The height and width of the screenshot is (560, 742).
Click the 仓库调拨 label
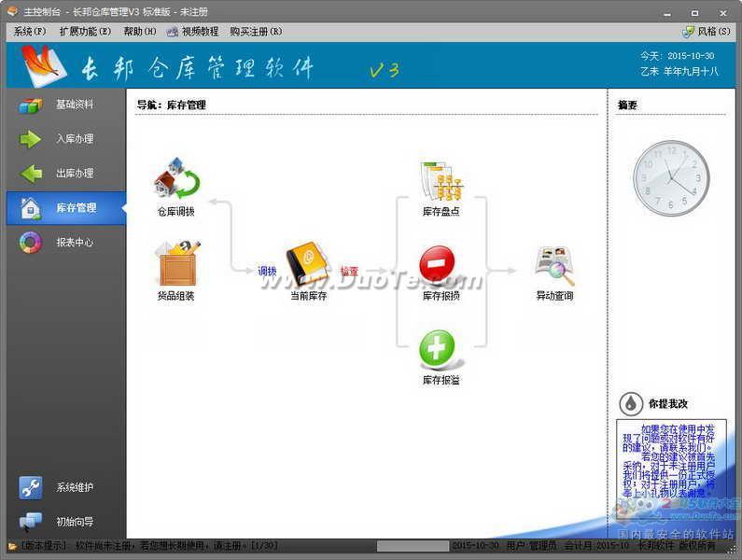[176, 212]
